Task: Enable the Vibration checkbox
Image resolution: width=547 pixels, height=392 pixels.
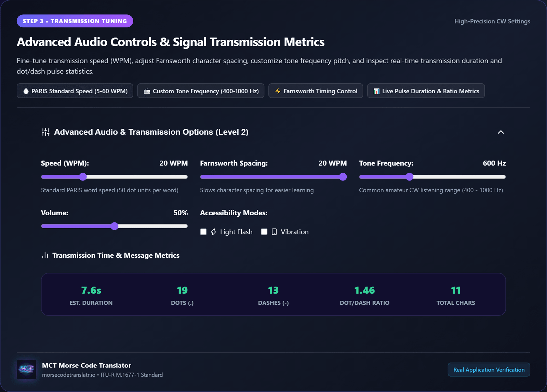Action: [264, 232]
